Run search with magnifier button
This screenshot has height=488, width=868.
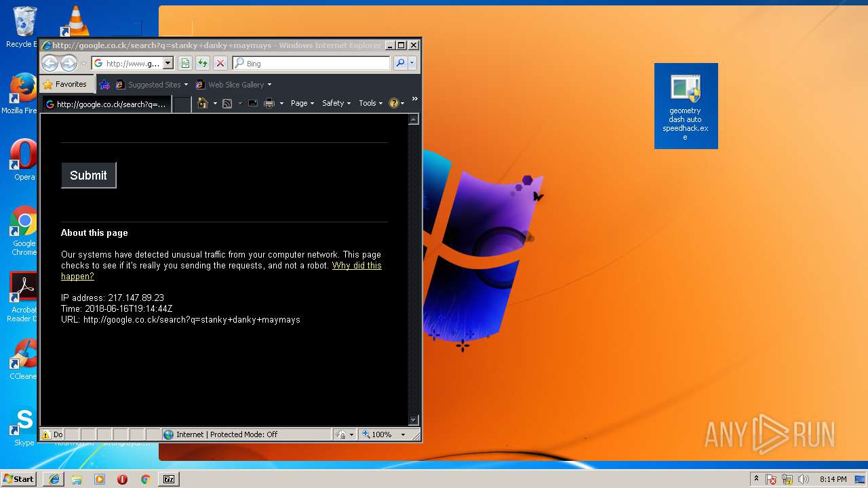click(x=400, y=63)
